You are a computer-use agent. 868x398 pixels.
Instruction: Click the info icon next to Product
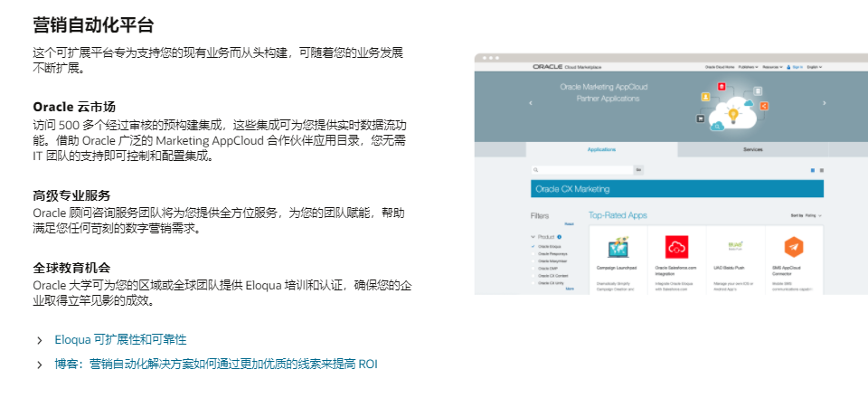(x=559, y=237)
